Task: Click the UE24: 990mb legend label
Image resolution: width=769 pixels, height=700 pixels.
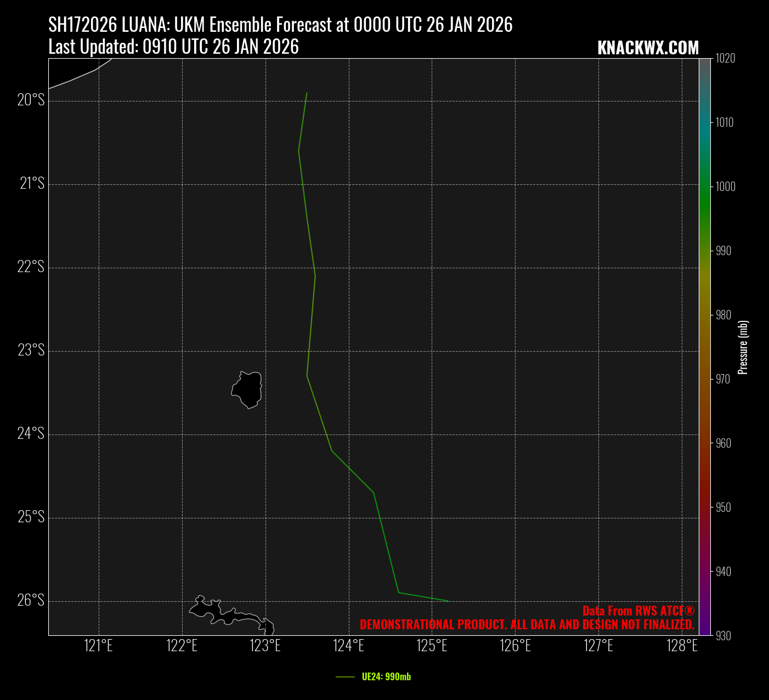Action: 386,677
